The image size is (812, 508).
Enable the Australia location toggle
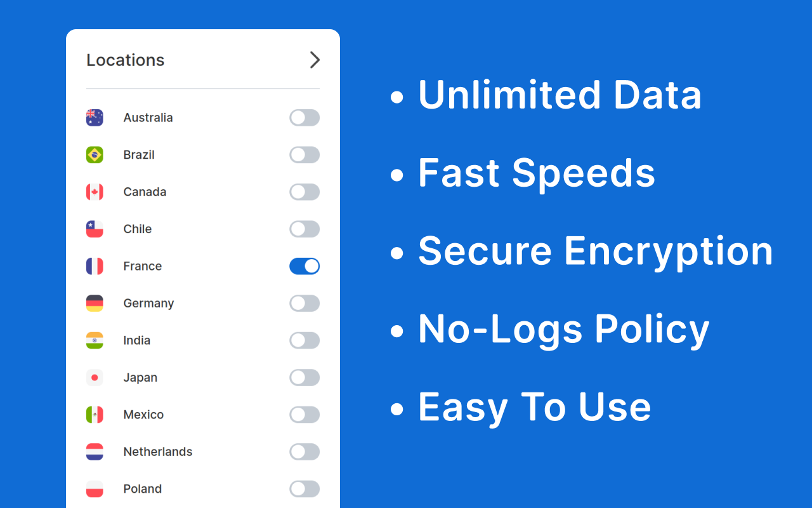point(304,117)
